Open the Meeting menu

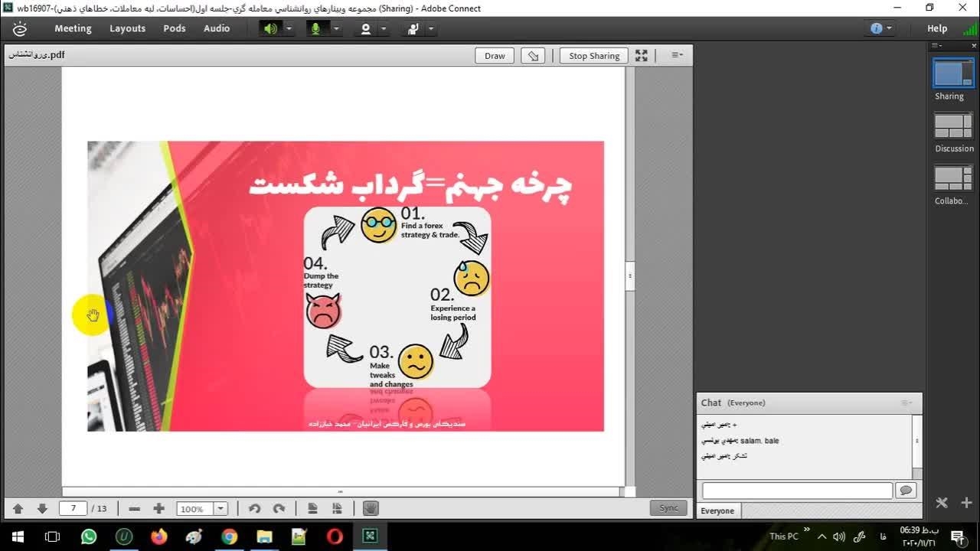73,28
